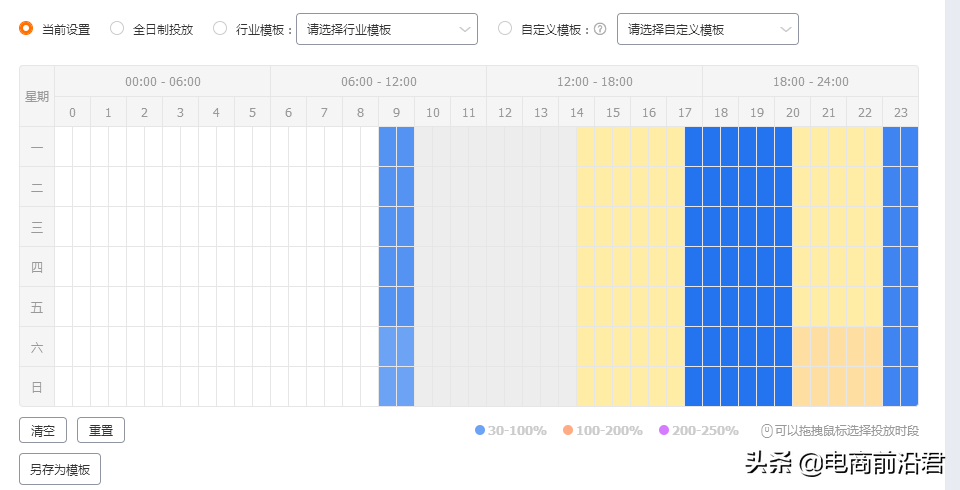The height and width of the screenshot is (490, 960).
Task: Click the 06:00 - 12:00 time range header
Action: [379, 81]
